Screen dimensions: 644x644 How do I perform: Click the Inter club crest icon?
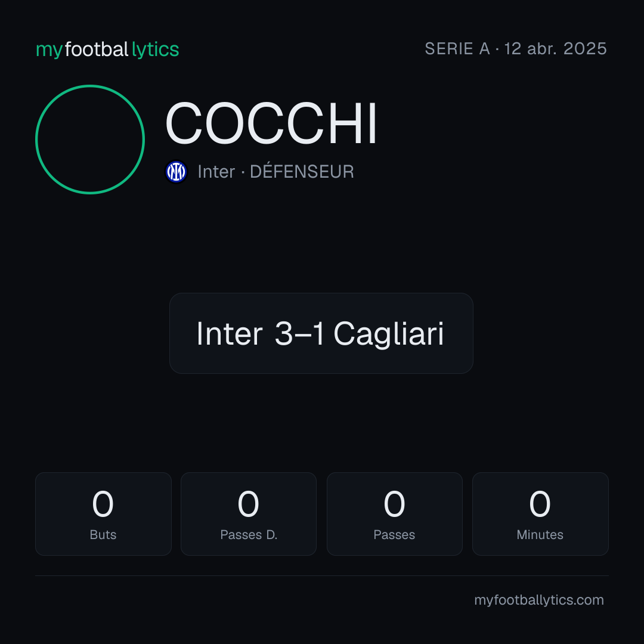pyautogui.click(x=176, y=172)
